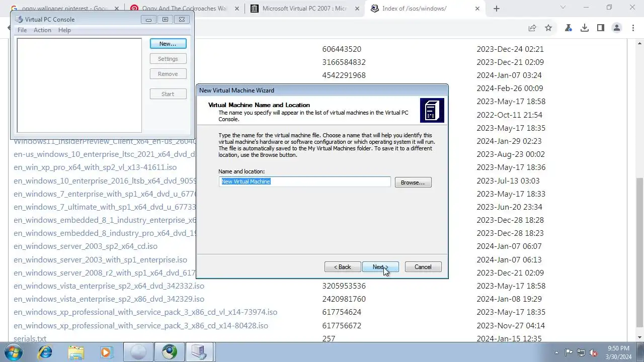644x362 pixels.
Task: Launch Internet Explorer from the taskbar
Action: point(45,352)
